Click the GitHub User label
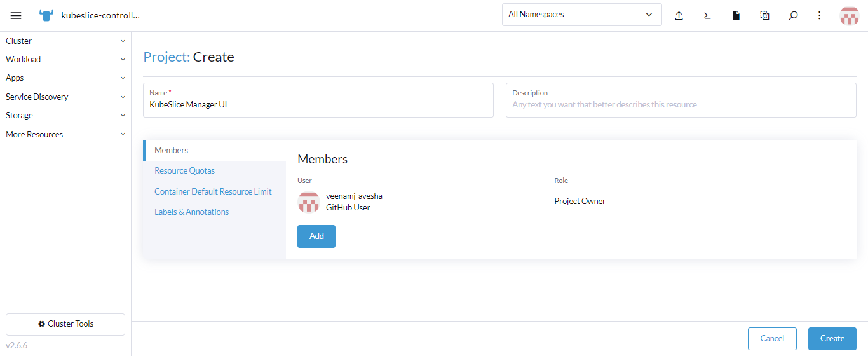 [348, 207]
